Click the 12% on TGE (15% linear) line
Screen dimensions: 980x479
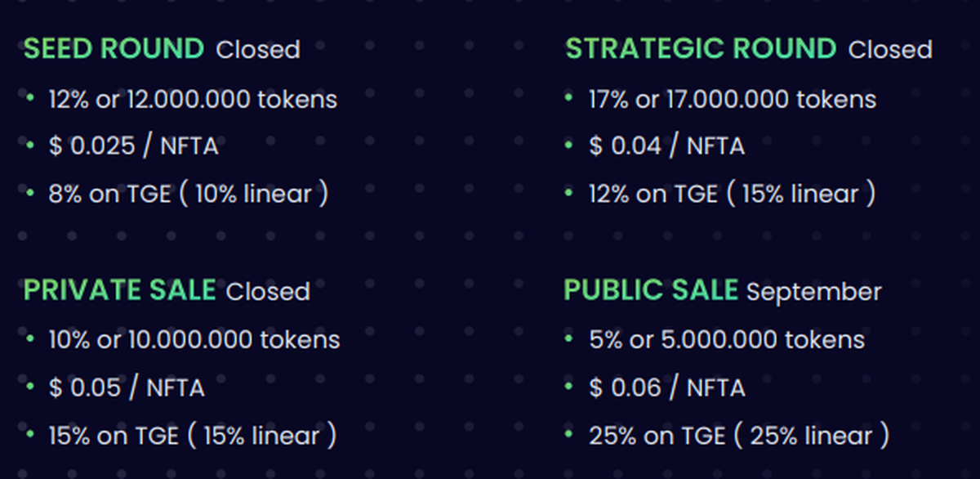[732, 195]
